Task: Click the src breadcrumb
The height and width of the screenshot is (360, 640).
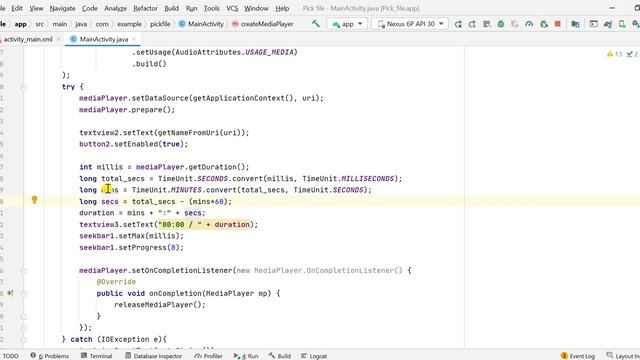Action: point(40,24)
